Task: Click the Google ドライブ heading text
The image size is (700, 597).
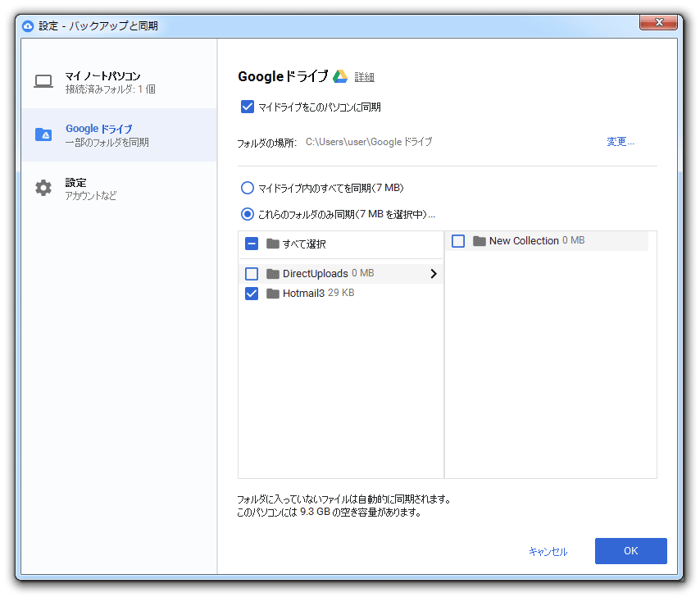Action: (x=283, y=76)
